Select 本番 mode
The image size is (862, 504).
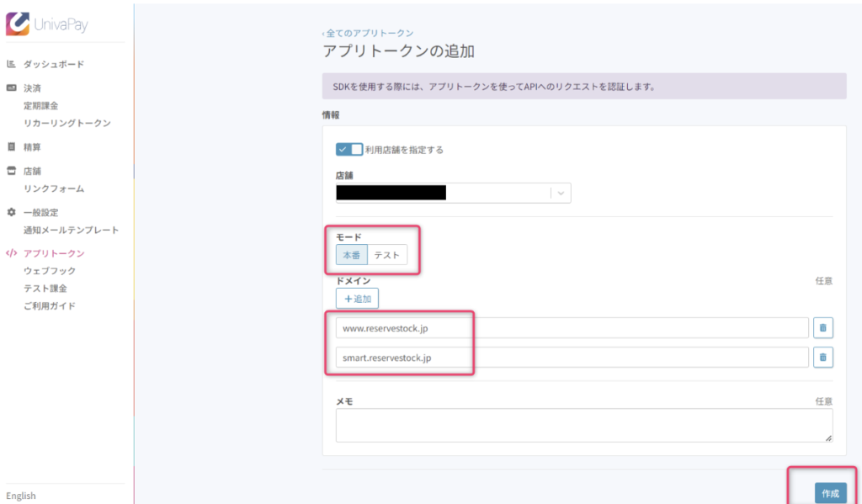click(352, 255)
